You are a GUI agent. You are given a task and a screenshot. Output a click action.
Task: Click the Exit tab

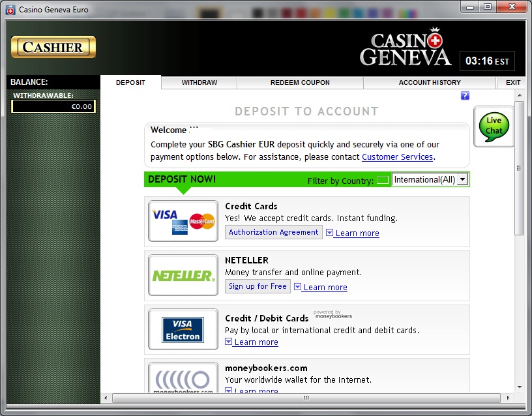[513, 83]
